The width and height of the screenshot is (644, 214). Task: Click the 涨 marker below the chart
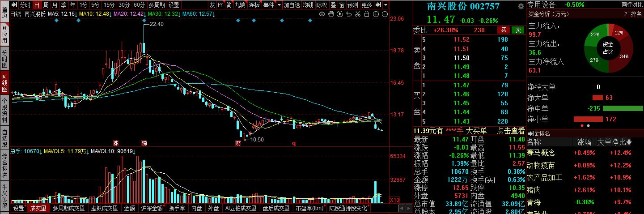[116, 143]
